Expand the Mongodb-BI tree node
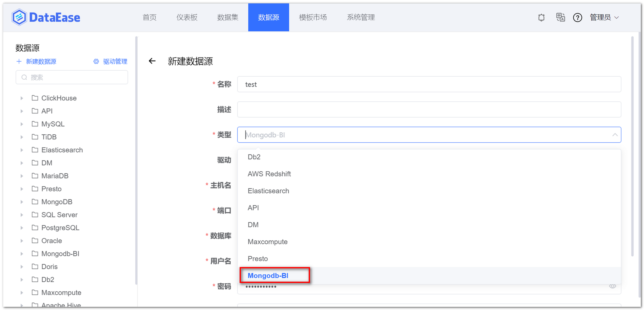644x310 pixels. click(22, 254)
